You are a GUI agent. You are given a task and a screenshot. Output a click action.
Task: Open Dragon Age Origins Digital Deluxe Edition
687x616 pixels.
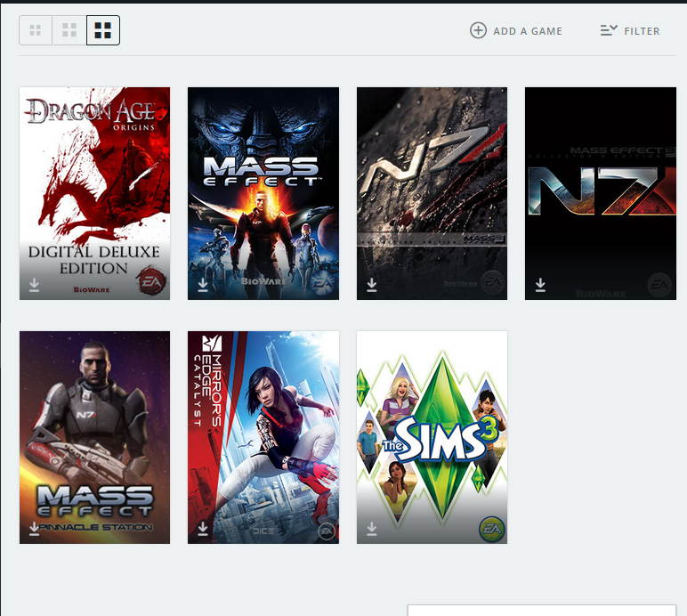[94, 193]
